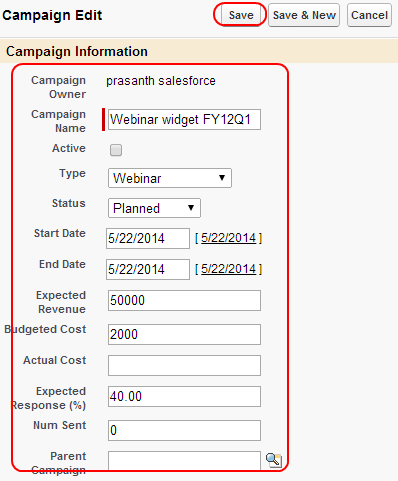The image size is (398, 481).
Task: Select the Num Sent field
Action: click(184, 430)
